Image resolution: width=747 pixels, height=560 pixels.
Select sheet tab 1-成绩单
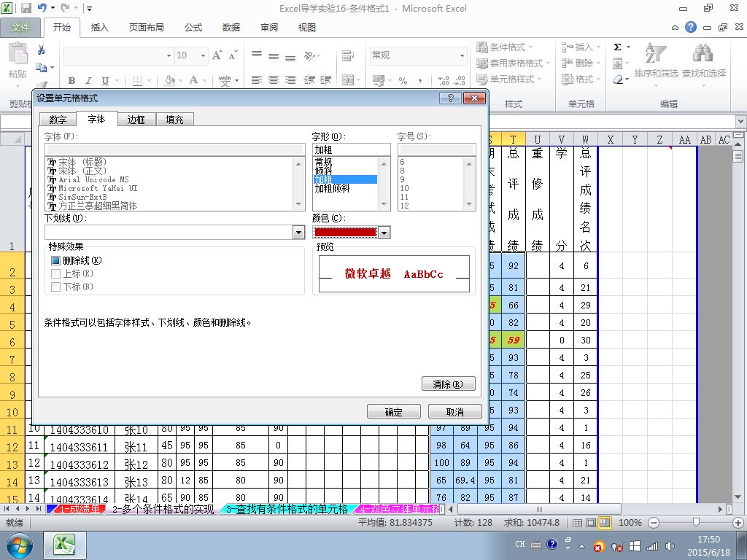tap(79, 509)
